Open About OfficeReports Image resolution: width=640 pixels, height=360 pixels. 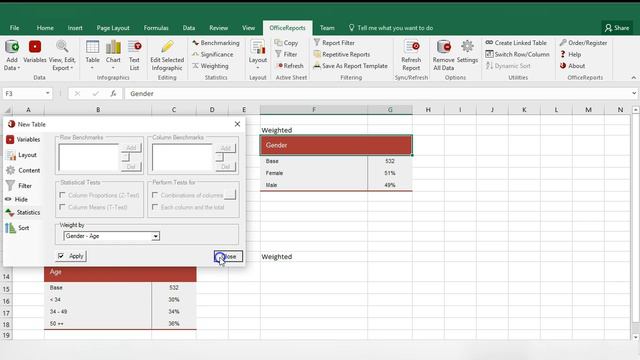pyautogui.click(x=572, y=66)
